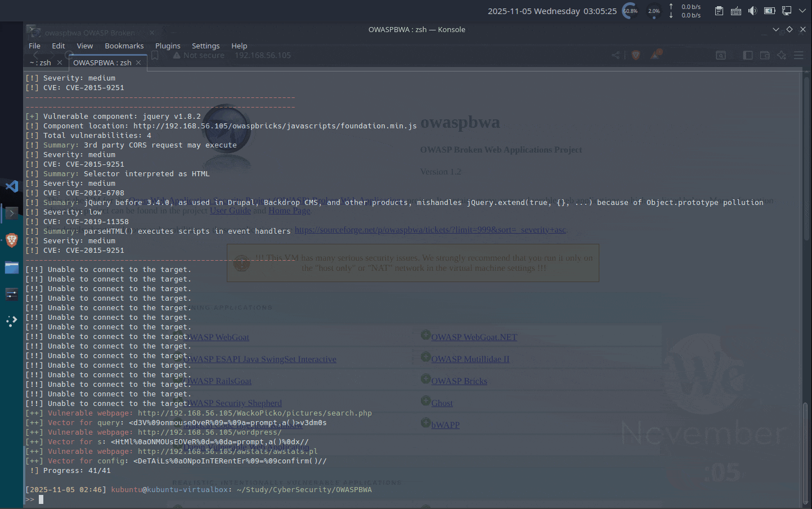Open the File menu in Konsole

34,46
